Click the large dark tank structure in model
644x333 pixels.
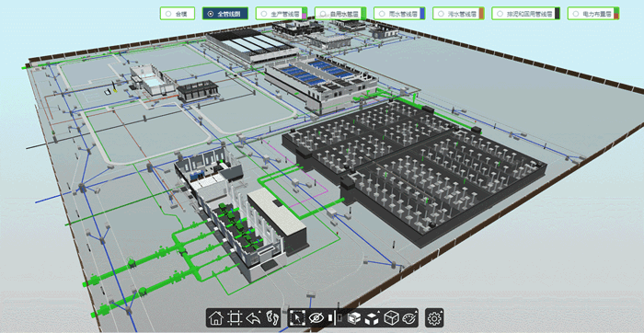pos(415,168)
